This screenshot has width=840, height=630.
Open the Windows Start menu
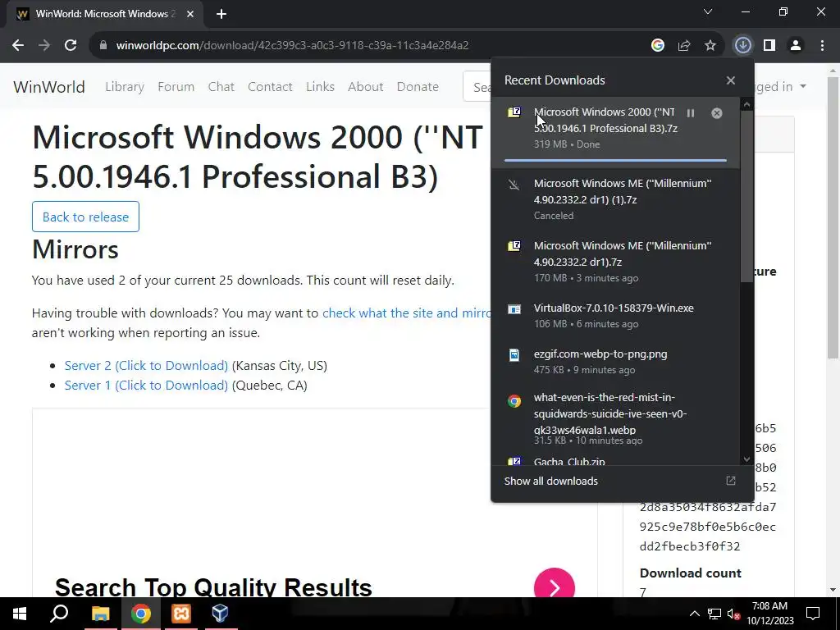[x=20, y=614]
